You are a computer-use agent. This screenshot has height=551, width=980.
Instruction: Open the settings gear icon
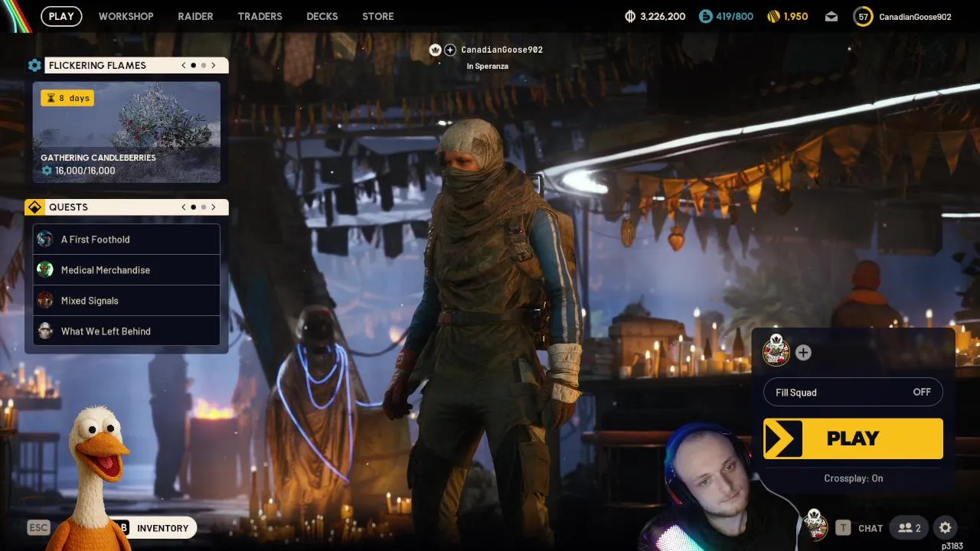coord(946,528)
